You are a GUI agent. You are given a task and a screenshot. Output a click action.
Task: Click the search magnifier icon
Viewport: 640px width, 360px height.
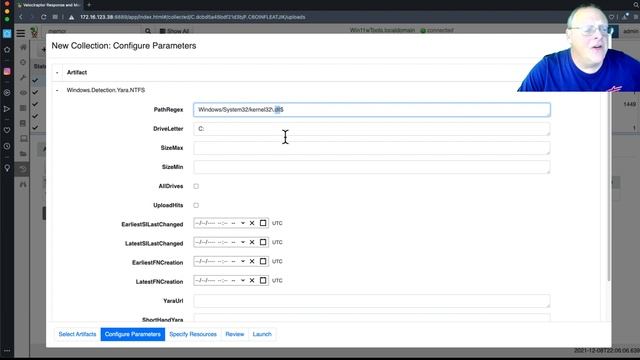[148, 31]
